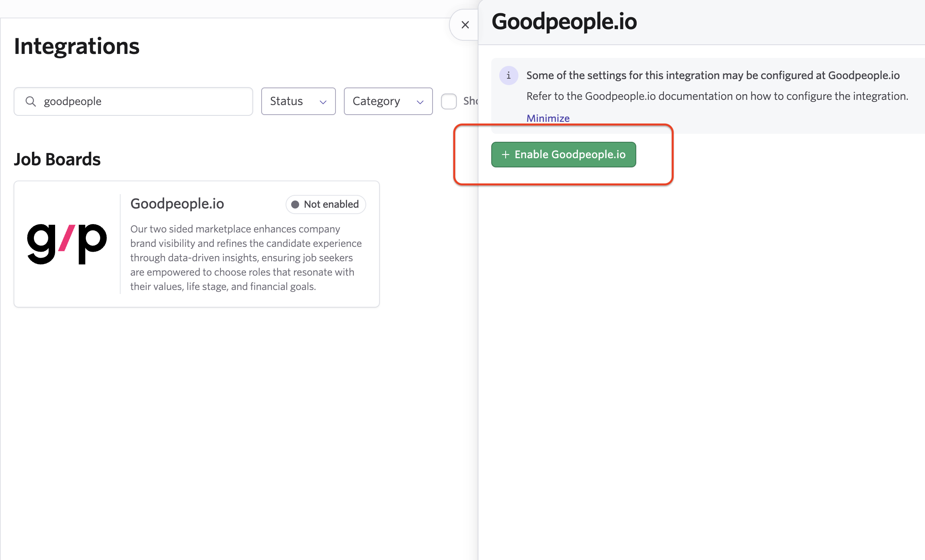This screenshot has width=925, height=560.
Task: Close the Goodpeople.io side panel
Action: (x=465, y=25)
